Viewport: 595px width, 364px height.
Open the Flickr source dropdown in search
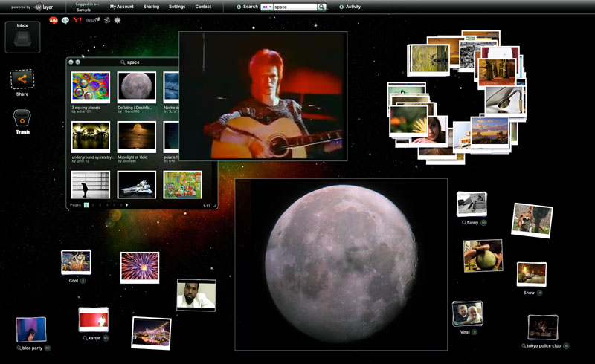267,7
